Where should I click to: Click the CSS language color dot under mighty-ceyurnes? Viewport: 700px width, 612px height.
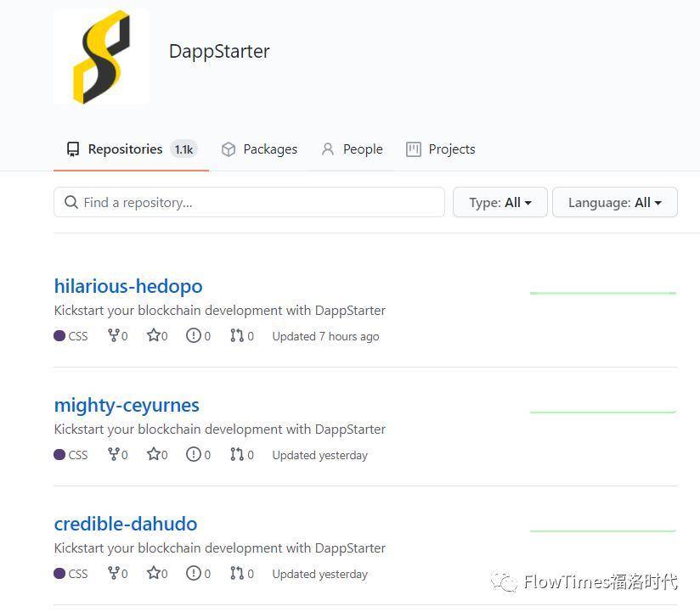pos(59,454)
